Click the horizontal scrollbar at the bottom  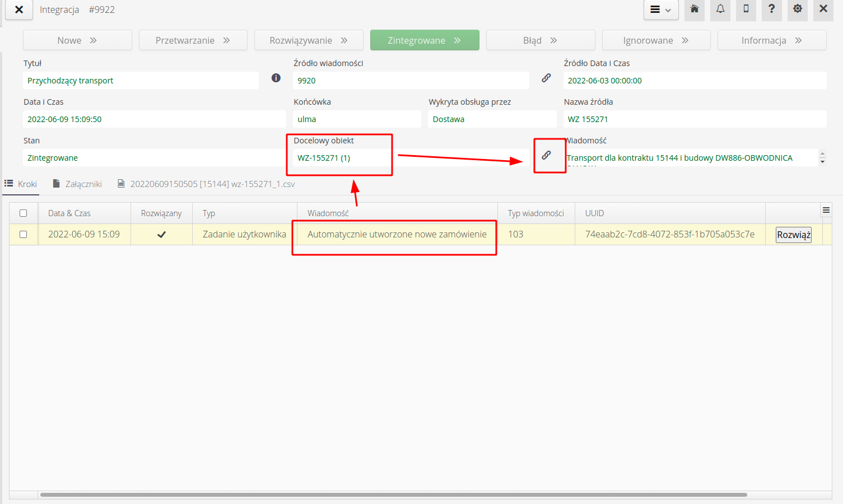coord(392,494)
